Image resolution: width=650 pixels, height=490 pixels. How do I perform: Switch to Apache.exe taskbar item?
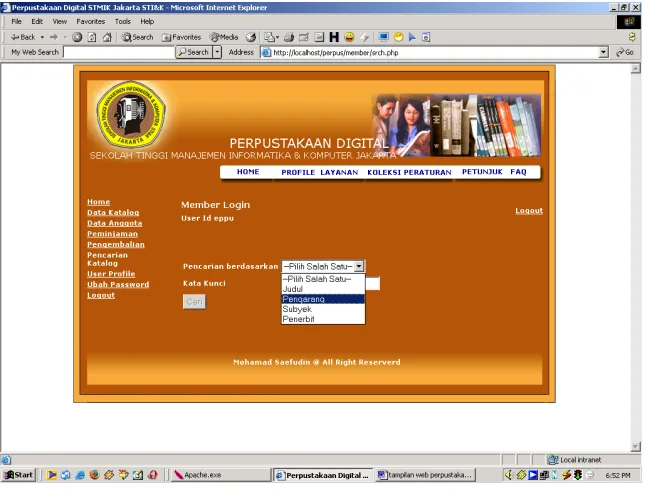point(220,475)
